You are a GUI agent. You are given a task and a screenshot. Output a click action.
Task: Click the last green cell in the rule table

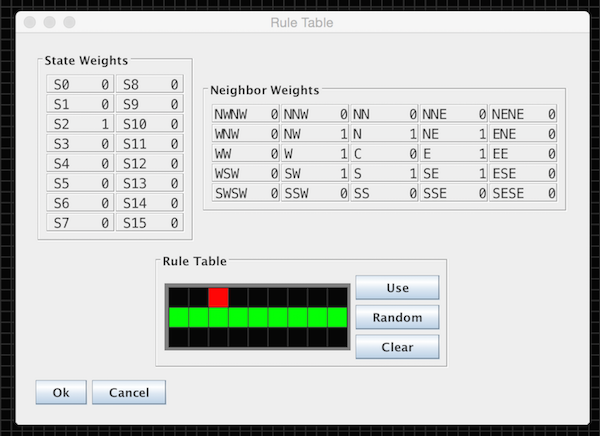(338, 317)
